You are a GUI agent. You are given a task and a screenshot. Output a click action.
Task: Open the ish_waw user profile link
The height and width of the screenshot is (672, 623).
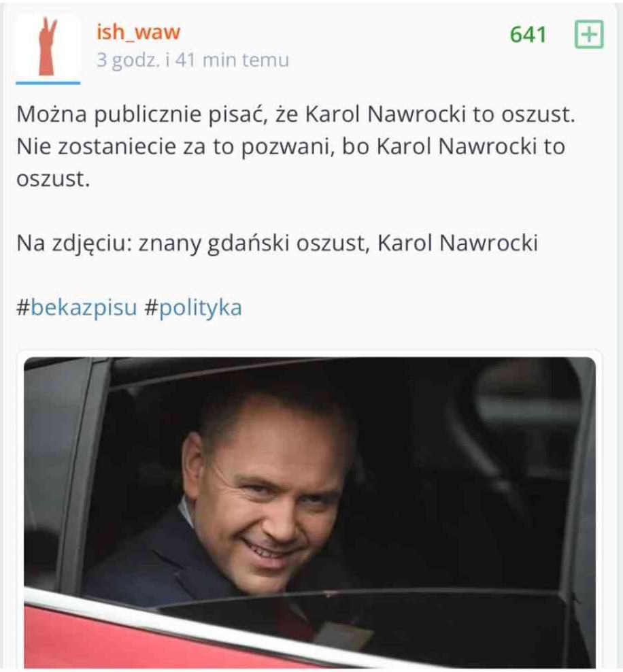[x=138, y=32]
